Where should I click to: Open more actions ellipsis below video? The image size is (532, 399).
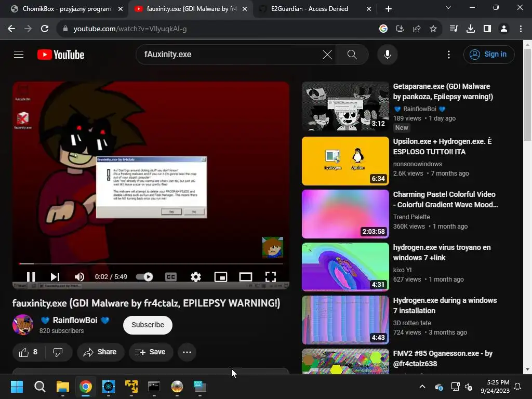click(187, 352)
